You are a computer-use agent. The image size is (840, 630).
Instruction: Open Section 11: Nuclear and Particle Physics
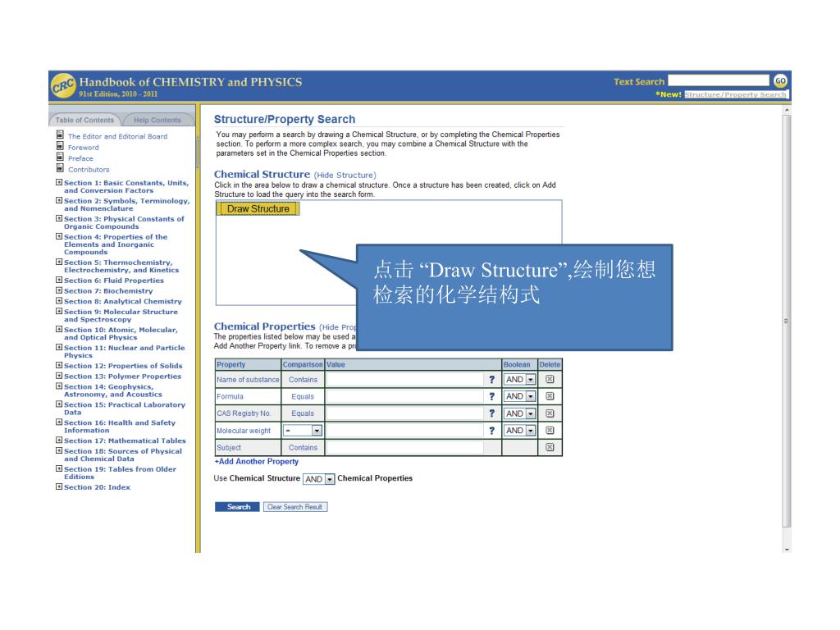(x=125, y=351)
